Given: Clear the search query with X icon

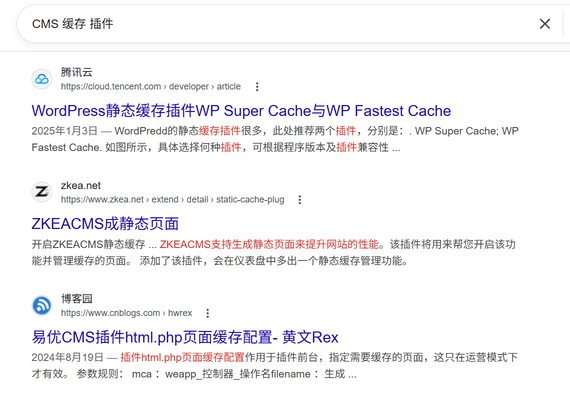Looking at the screenshot, I should pyautogui.click(x=545, y=24).
